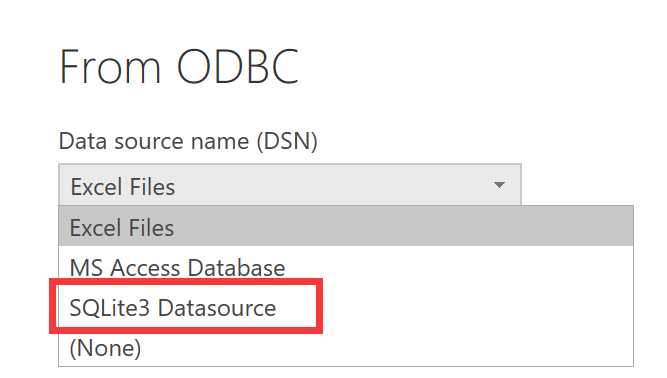Collapse the Data source name combo box field
Viewport: 667px width, 378px height.
(x=290, y=185)
